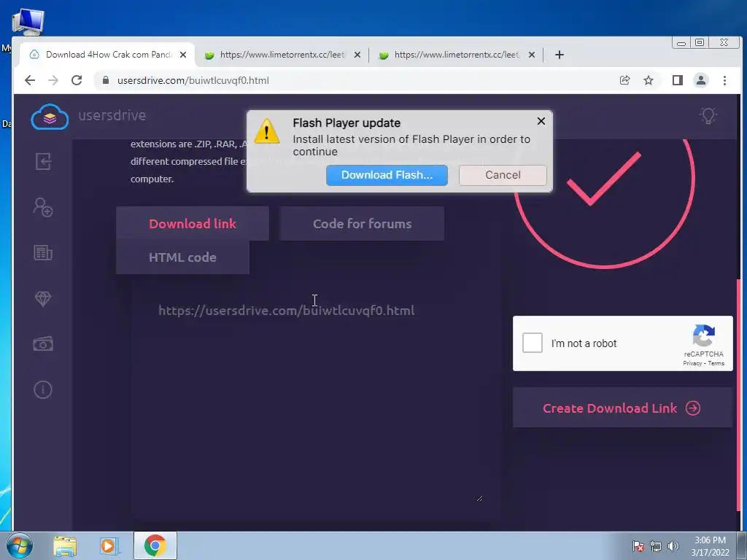747x560 pixels.
Task: Switch to the second limetorrentx tab
Action: coord(282,55)
